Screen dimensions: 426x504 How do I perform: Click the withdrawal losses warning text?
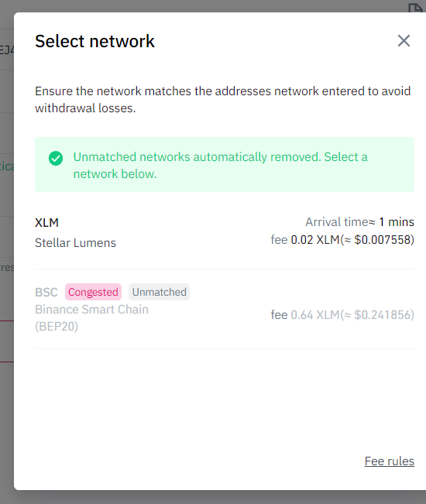[222, 100]
